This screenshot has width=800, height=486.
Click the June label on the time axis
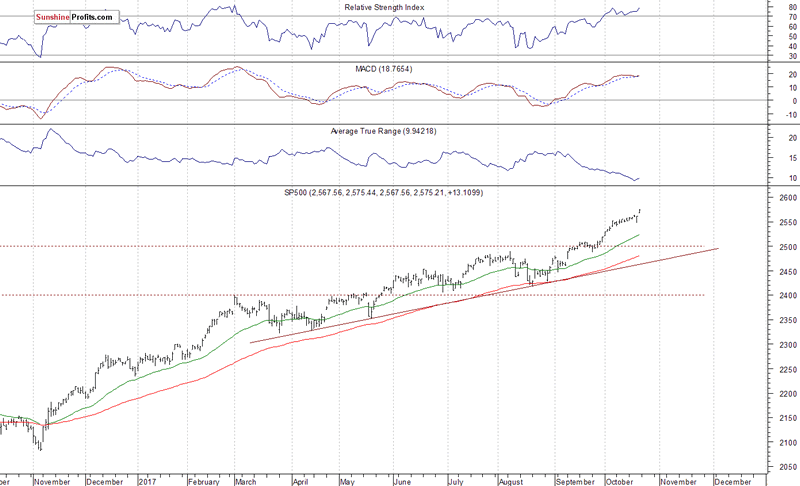(402, 481)
